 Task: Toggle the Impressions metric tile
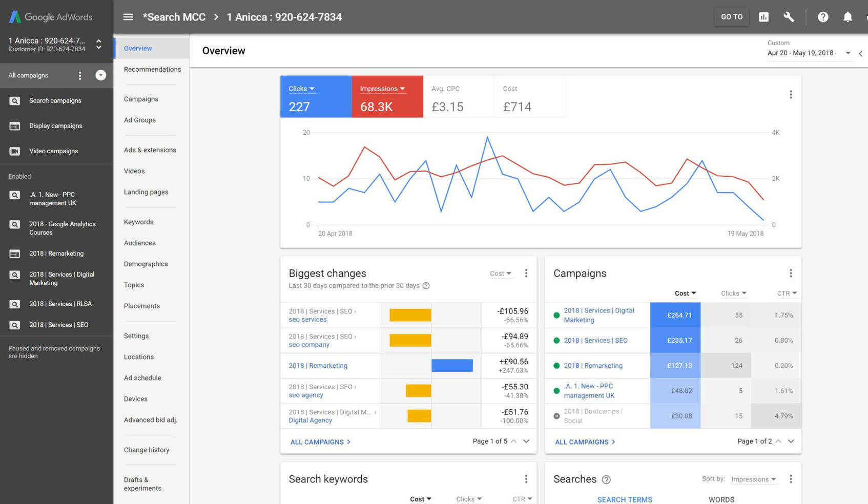[387, 97]
